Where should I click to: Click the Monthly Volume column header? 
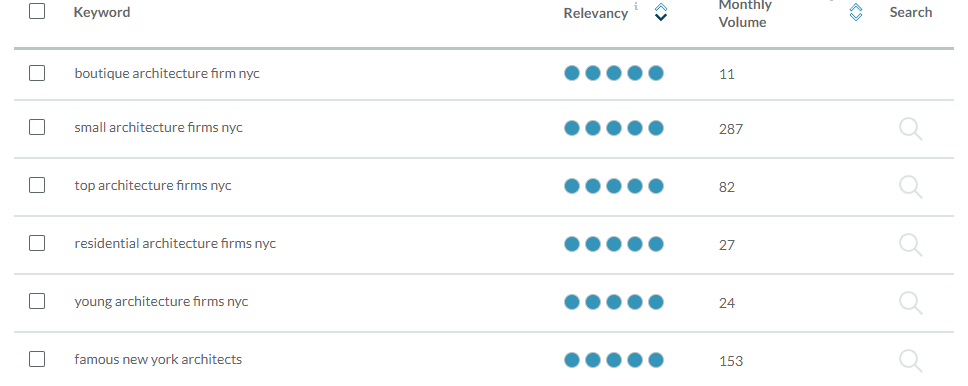(x=745, y=14)
